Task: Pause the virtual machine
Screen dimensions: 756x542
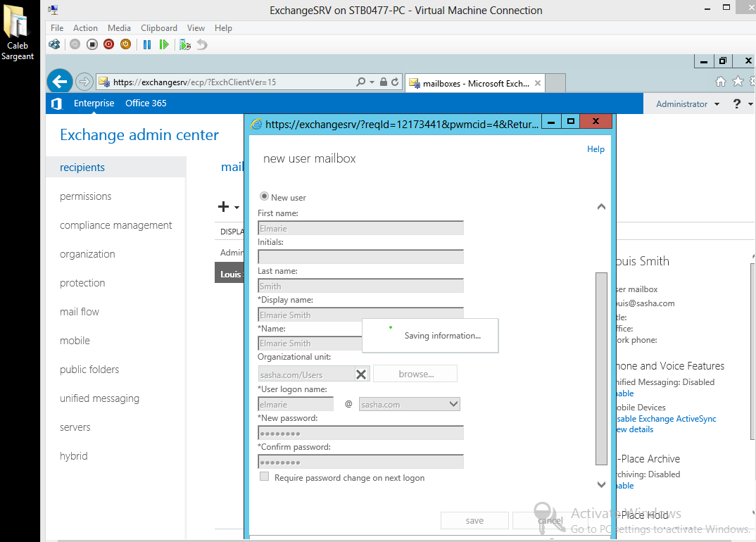Action: click(x=147, y=44)
